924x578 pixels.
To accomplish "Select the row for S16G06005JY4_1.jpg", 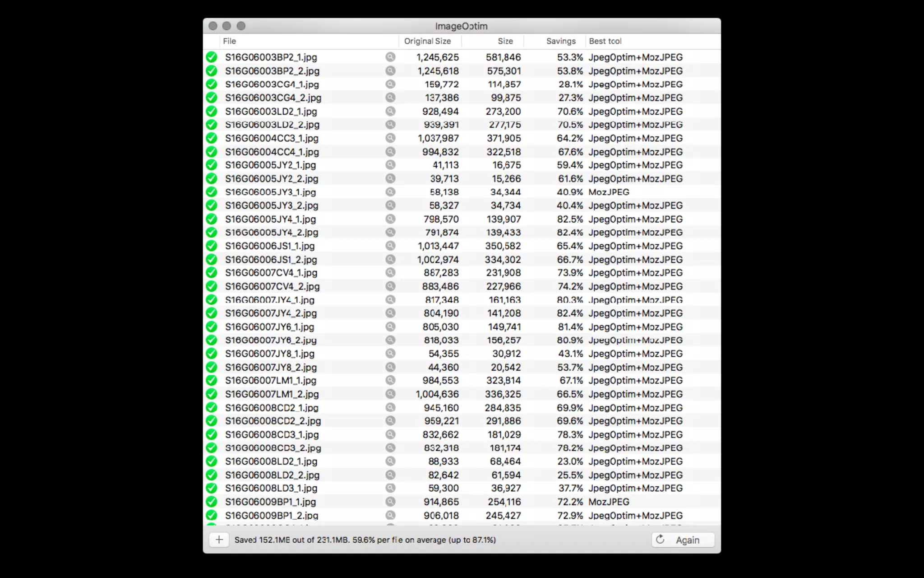I will 270,219.
